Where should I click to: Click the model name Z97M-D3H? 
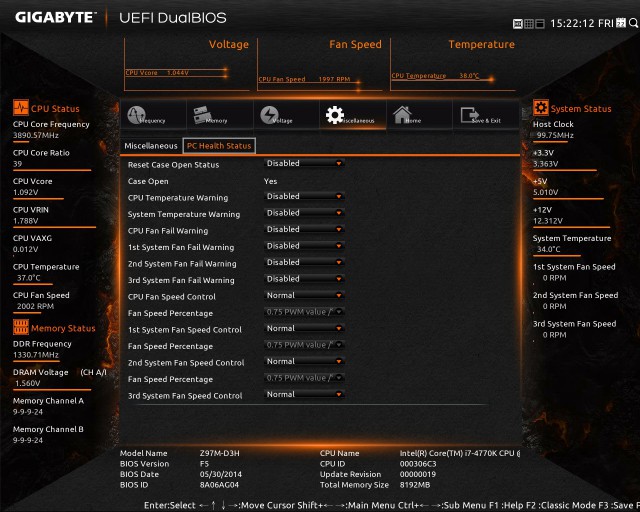220,453
